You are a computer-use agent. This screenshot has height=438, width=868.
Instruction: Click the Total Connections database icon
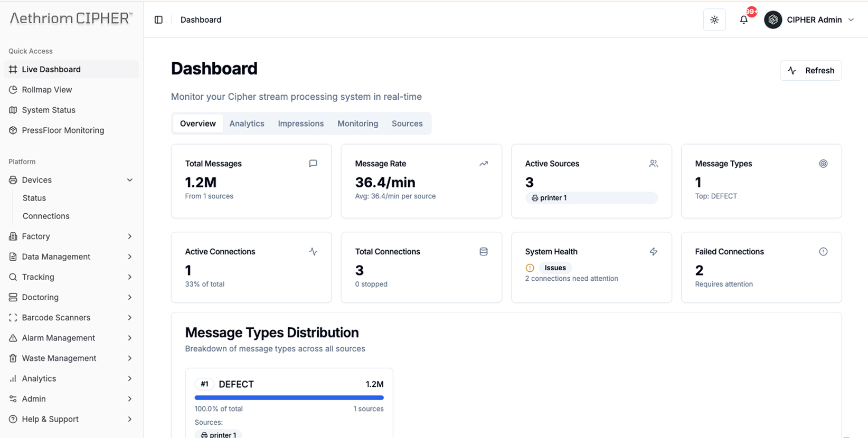[484, 252]
